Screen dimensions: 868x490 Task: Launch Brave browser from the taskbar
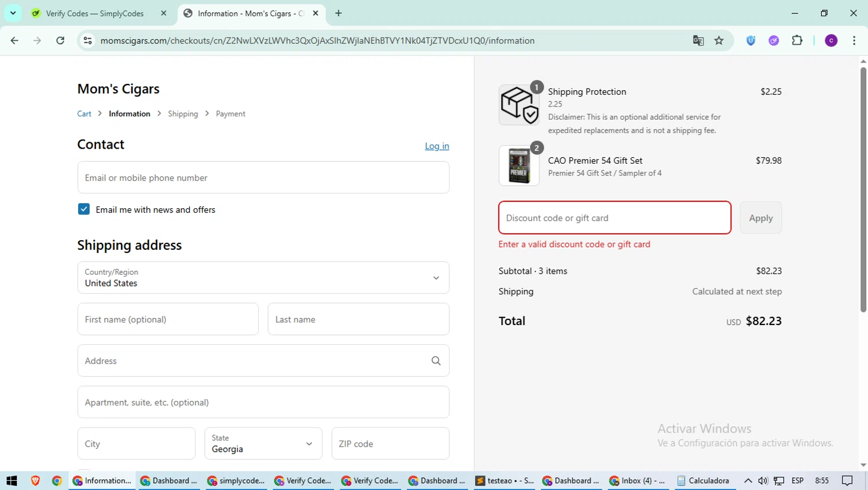pyautogui.click(x=35, y=481)
